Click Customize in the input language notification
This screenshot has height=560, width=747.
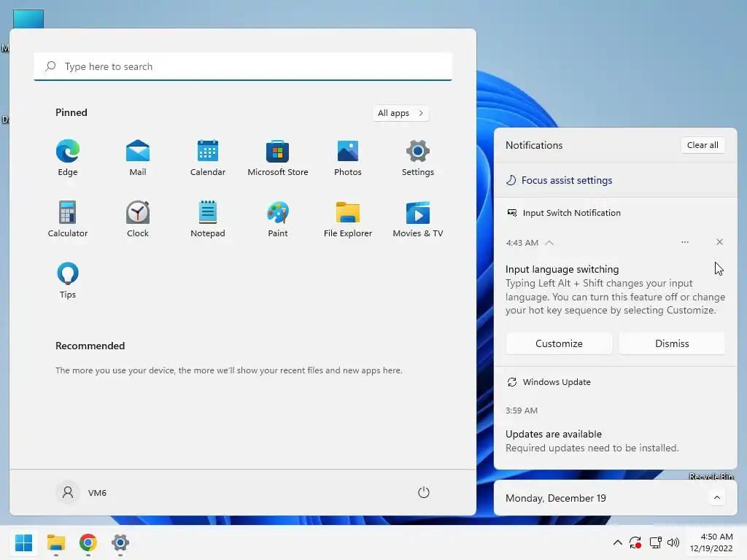(559, 343)
